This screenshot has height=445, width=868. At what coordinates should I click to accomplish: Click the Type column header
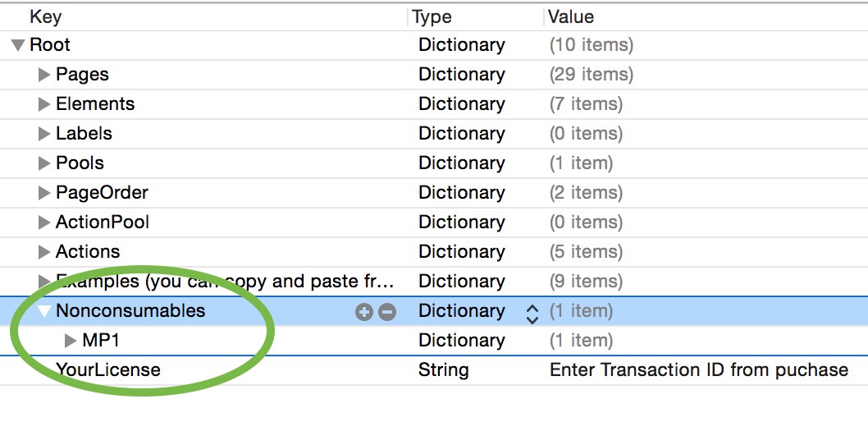432,16
